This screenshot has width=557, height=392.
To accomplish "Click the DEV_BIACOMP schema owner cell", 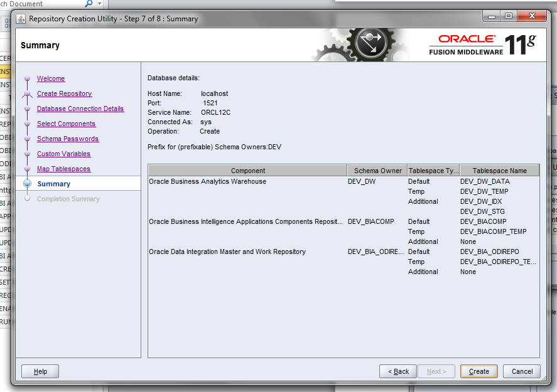I will click(370, 221).
